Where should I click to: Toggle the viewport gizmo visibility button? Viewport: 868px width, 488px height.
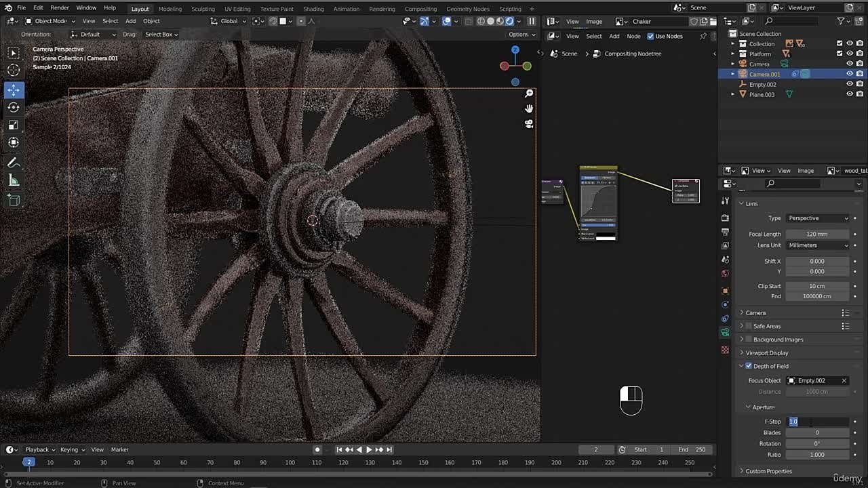(x=425, y=21)
